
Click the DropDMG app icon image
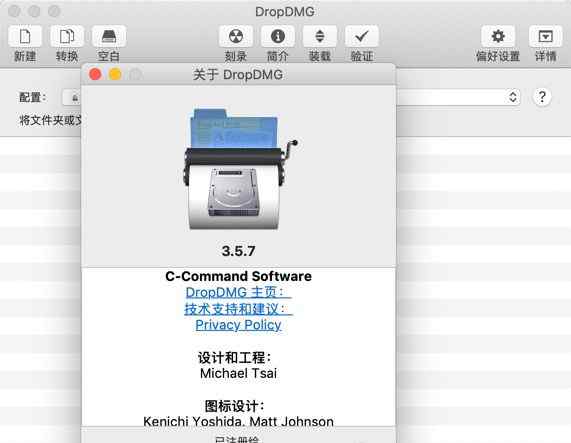[239, 169]
